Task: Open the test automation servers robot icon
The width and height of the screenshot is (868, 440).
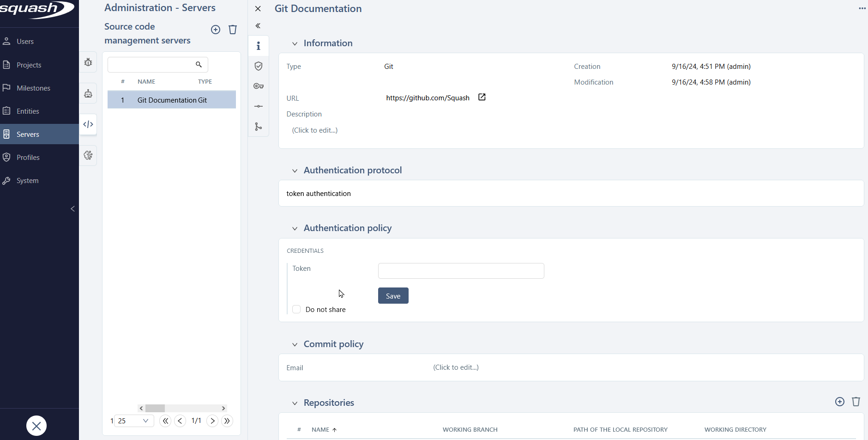Action: 88,94
